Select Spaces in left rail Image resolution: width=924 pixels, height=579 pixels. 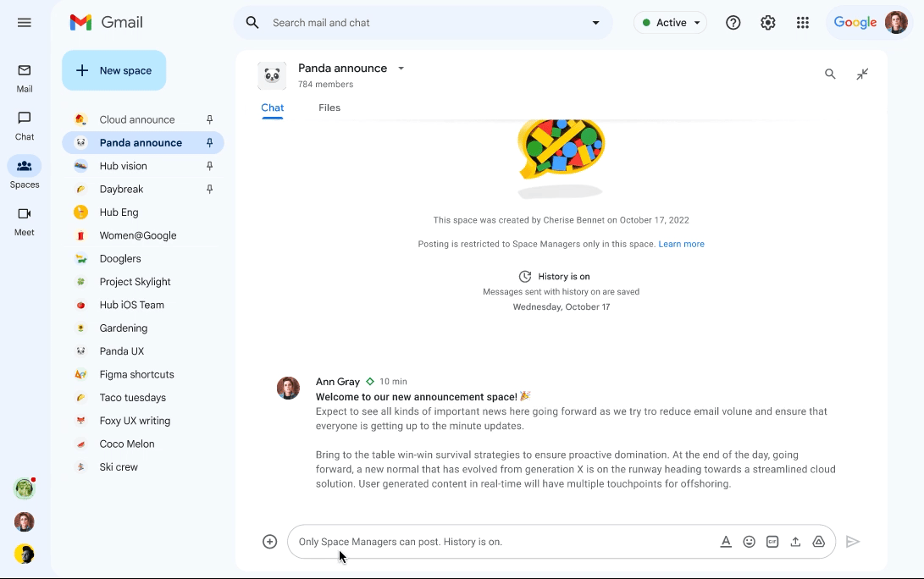click(25, 173)
